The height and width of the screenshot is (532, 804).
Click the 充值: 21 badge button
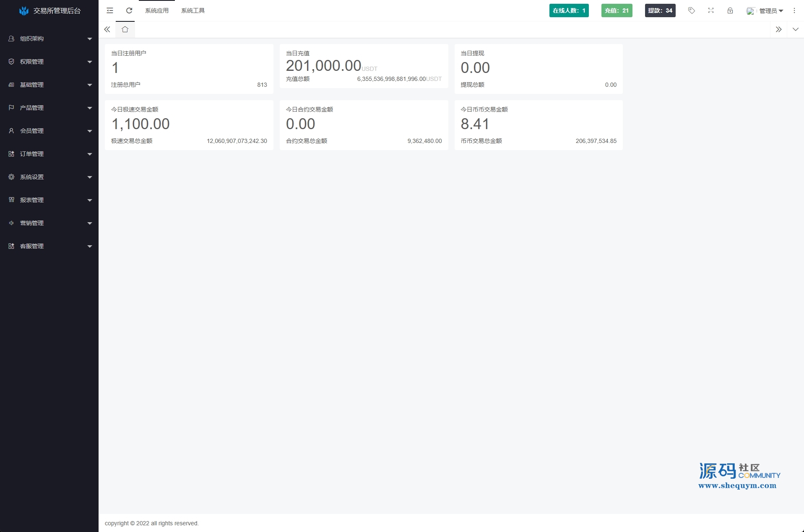(617, 10)
